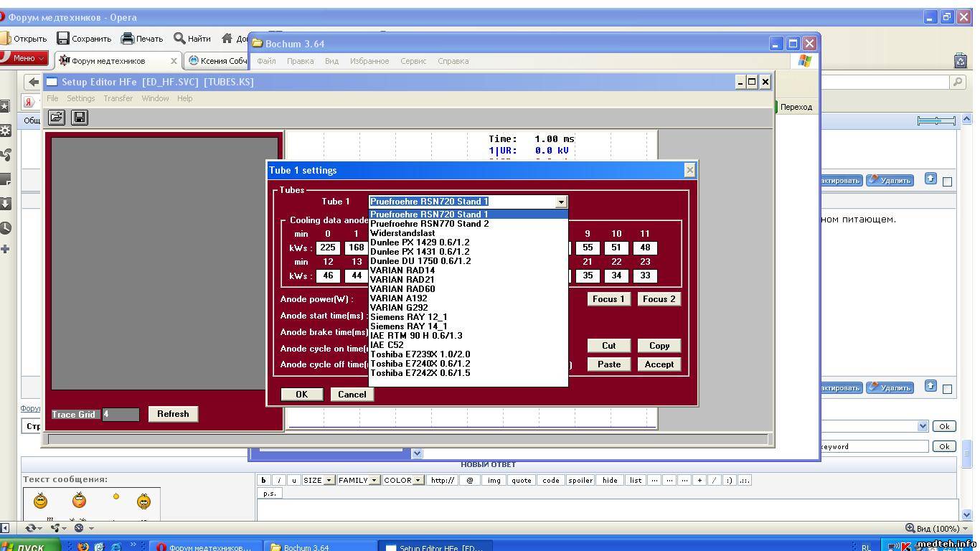Viewport: 980px width, 551px height.
Task: Open the history clock icon in sidebar
Action: (6, 227)
